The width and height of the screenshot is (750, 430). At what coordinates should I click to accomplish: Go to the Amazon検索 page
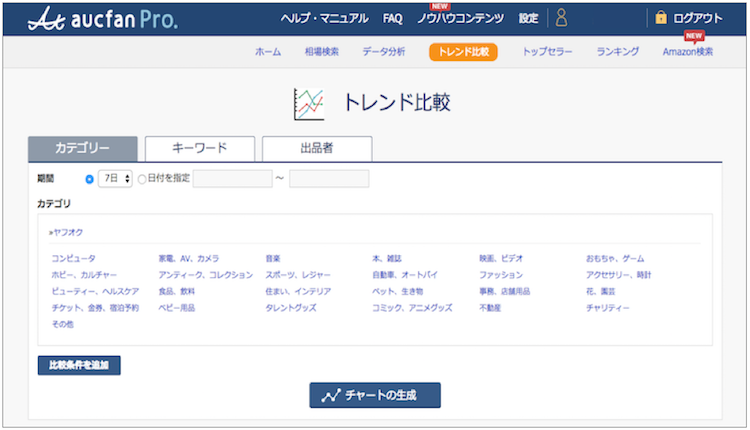688,52
